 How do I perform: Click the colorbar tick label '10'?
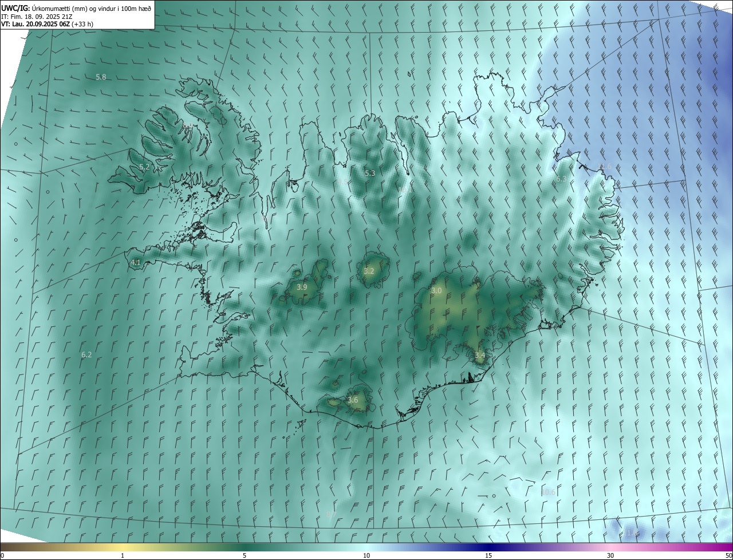[366, 555]
